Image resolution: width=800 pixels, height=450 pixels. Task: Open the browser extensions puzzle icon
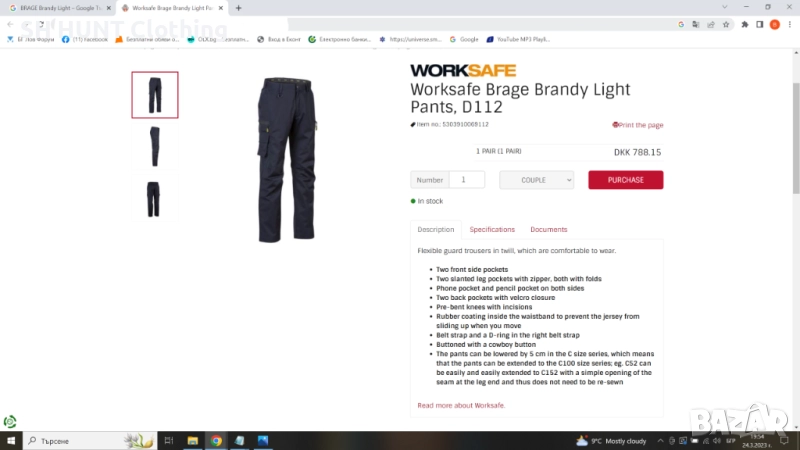(745, 24)
